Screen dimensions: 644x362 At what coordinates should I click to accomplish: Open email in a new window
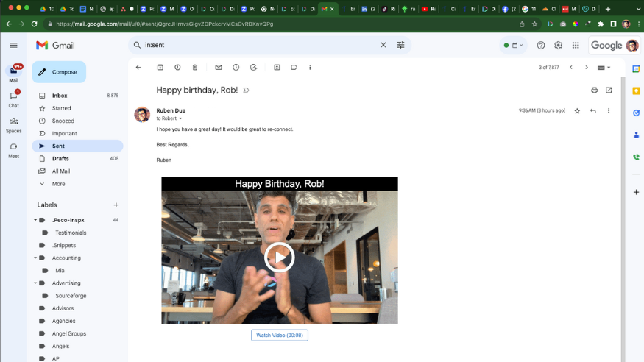coord(609,90)
